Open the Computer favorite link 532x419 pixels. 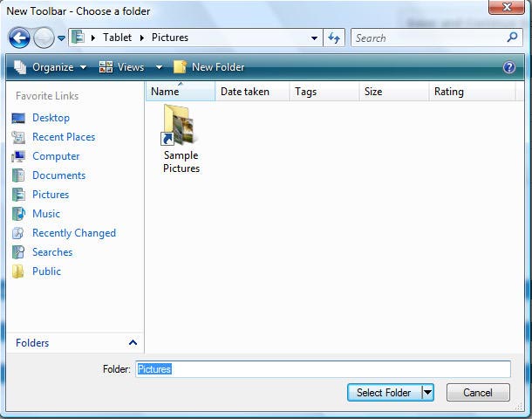point(56,156)
